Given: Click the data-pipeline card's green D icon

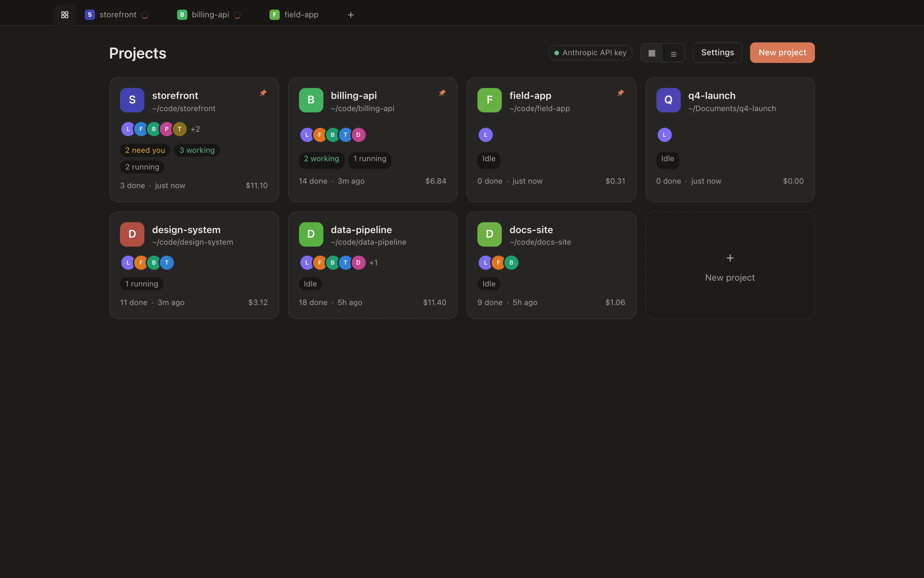Looking at the screenshot, I should [311, 234].
